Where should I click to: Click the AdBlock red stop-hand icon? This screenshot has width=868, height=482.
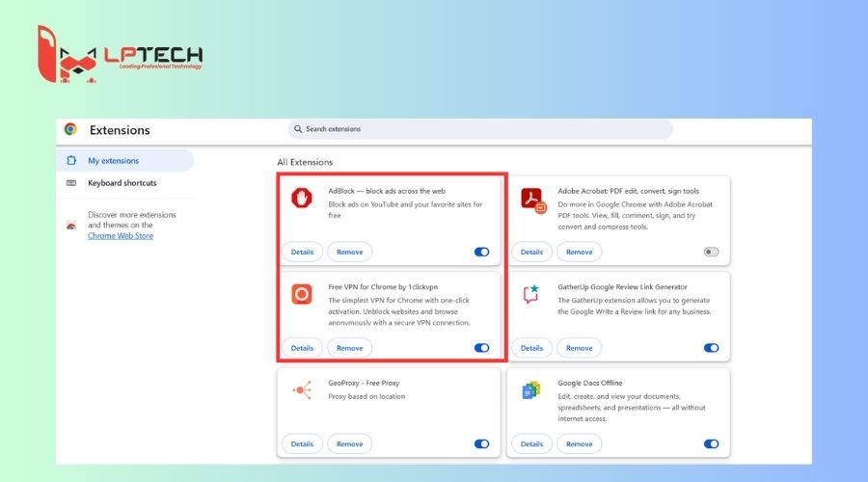[x=302, y=199]
